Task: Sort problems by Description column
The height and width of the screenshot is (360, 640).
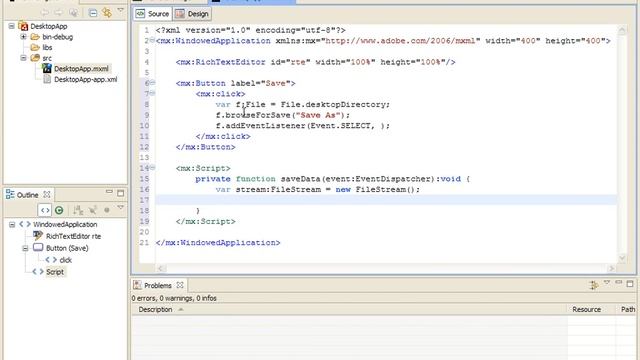Action: coord(349,309)
